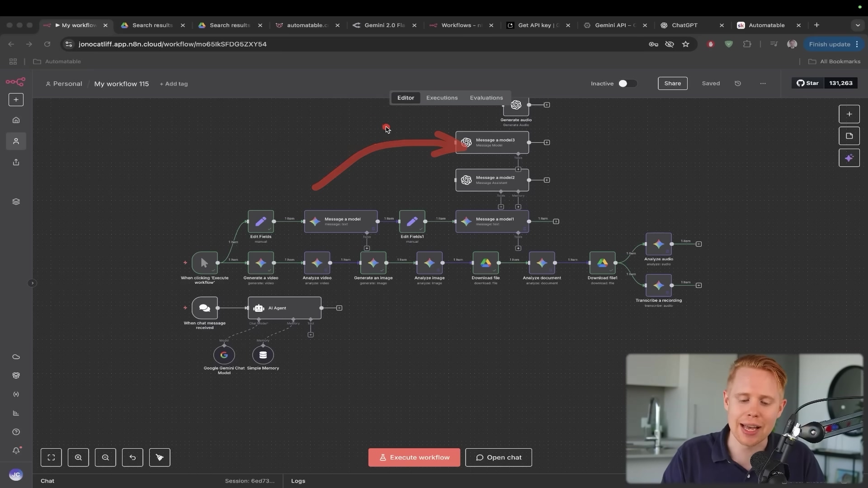Click the tidy up nodes broom icon
The height and width of the screenshot is (488, 868).
pyautogui.click(x=160, y=457)
